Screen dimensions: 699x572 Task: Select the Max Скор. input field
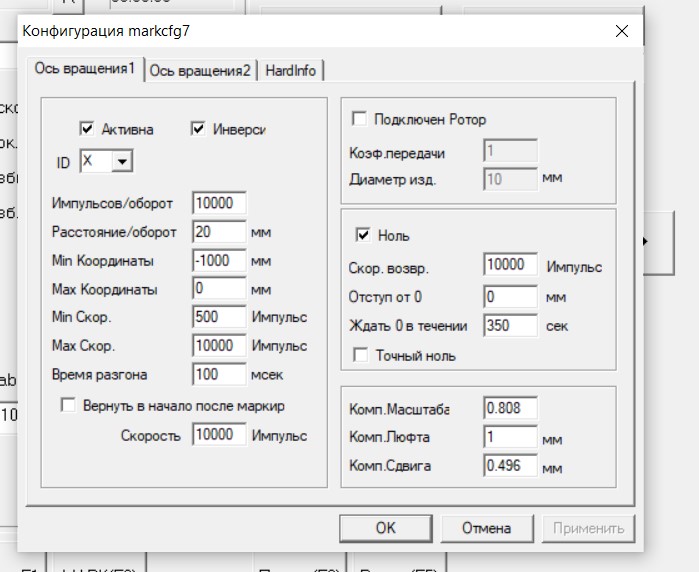(x=218, y=346)
